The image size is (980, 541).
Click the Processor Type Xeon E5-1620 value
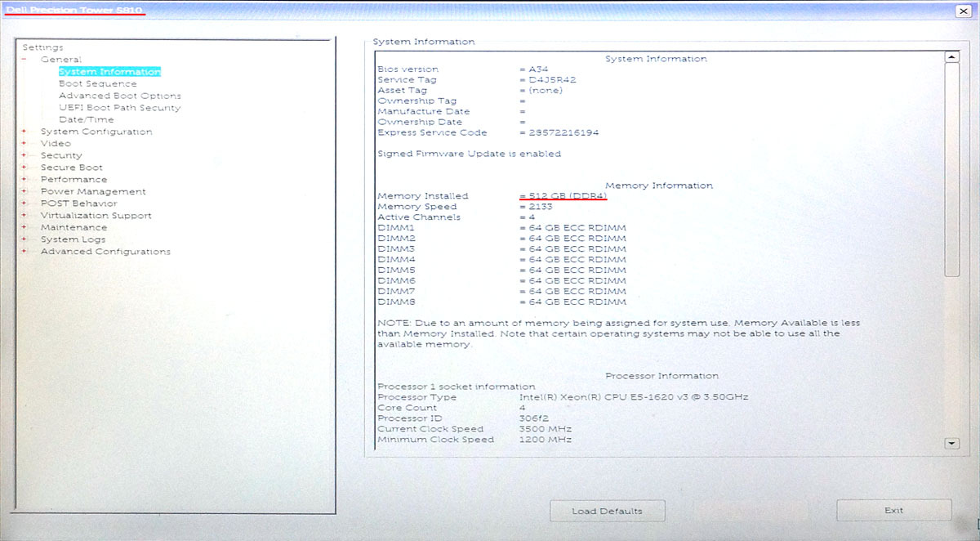(634, 397)
